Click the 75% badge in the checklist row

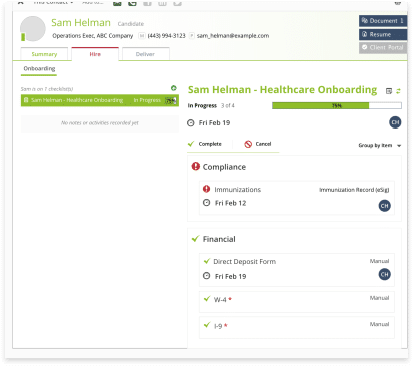[x=171, y=100]
